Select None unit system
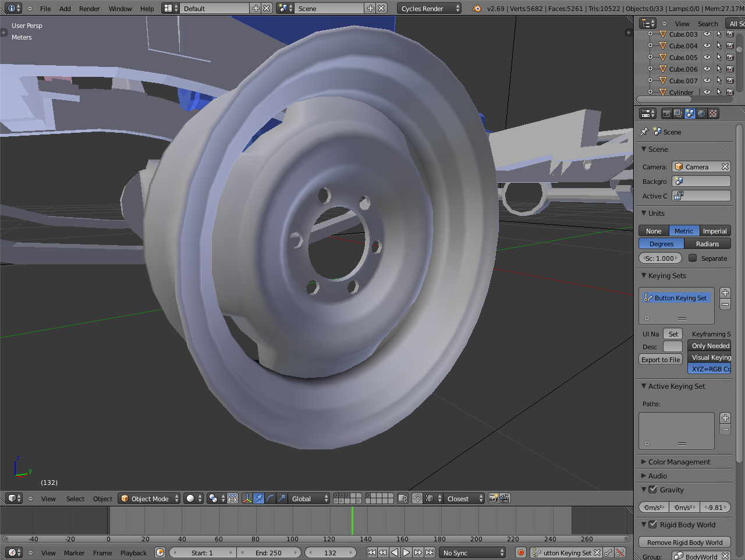 click(654, 231)
